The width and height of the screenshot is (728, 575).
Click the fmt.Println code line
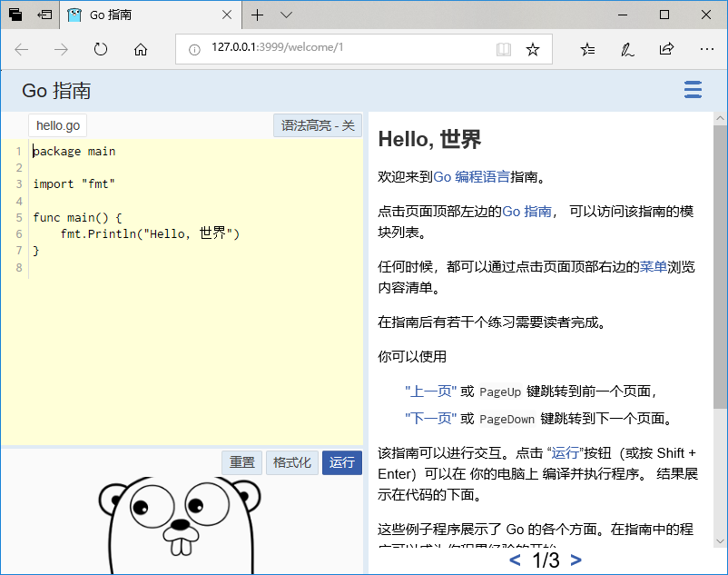(x=150, y=233)
